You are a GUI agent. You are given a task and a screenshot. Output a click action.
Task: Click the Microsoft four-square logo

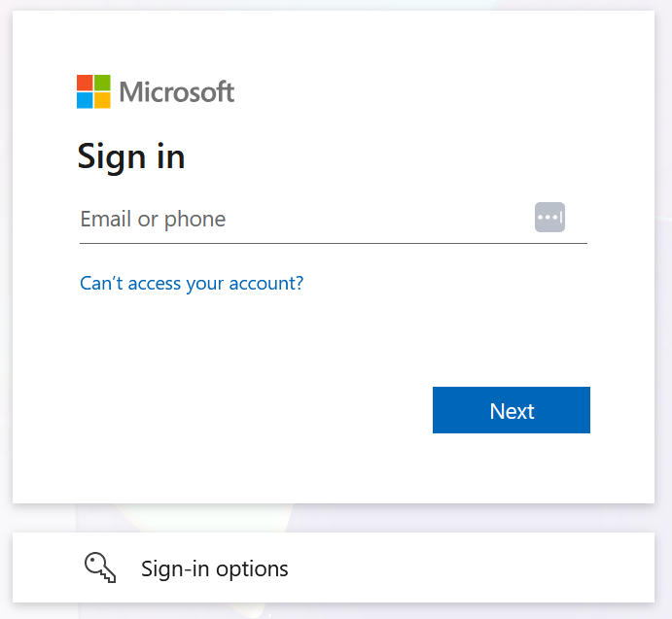[93, 91]
